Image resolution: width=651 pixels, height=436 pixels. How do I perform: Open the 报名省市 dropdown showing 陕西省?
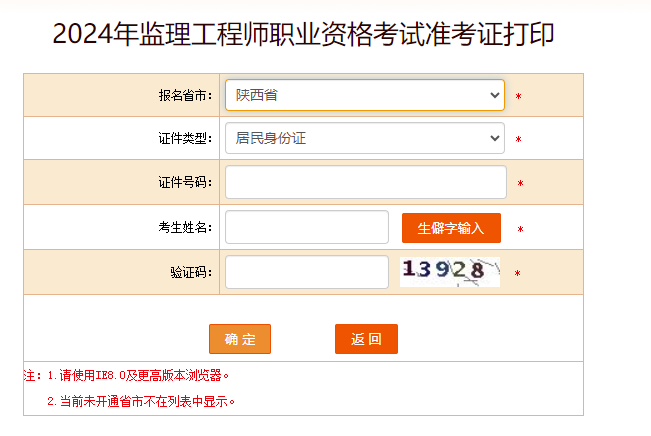[x=364, y=96]
